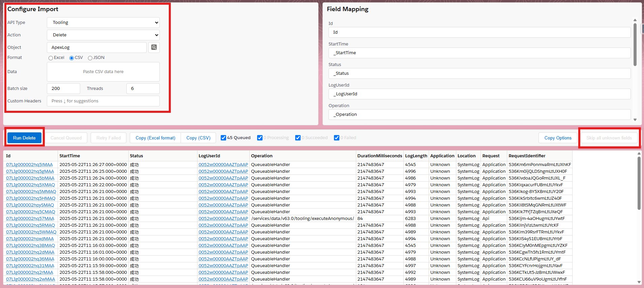The width and height of the screenshot is (644, 288).
Task: Click the _LogUserId field mapping input
Action: tap(480, 94)
